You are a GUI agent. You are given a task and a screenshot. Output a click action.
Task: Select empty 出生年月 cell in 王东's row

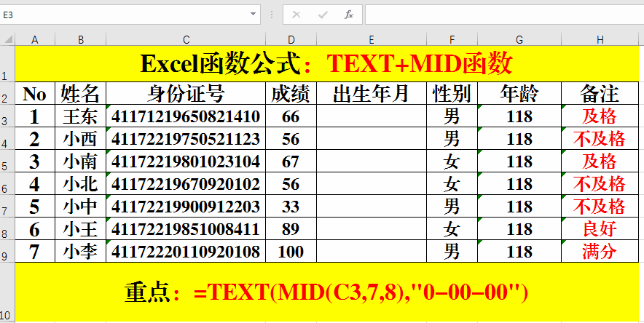[x=372, y=116]
